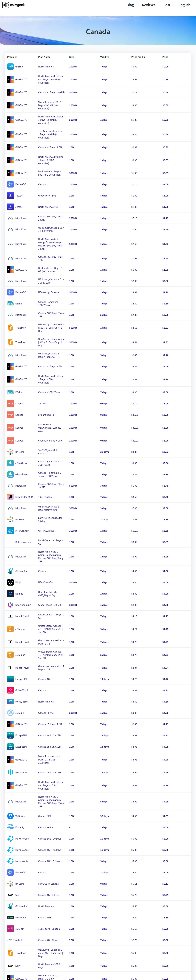The width and height of the screenshot is (196, 980).
Task: Click the MobiMatter provider icon
Action: click(10, 773)
